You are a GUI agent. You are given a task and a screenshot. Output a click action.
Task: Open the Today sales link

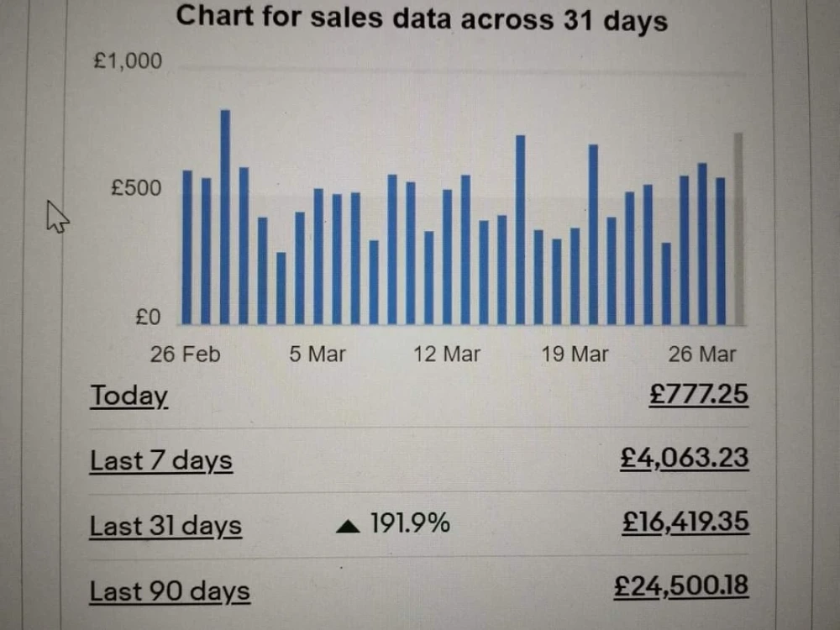click(129, 396)
